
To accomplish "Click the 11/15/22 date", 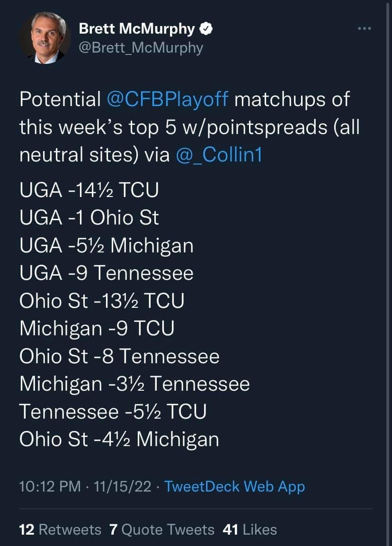I will [x=123, y=486].
